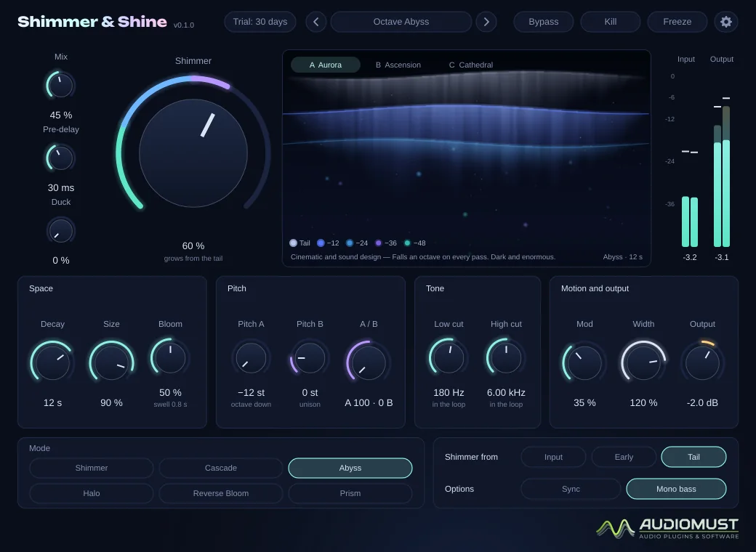The width and height of the screenshot is (756, 552).
Task: Select the Cascade mode
Action: [221, 468]
